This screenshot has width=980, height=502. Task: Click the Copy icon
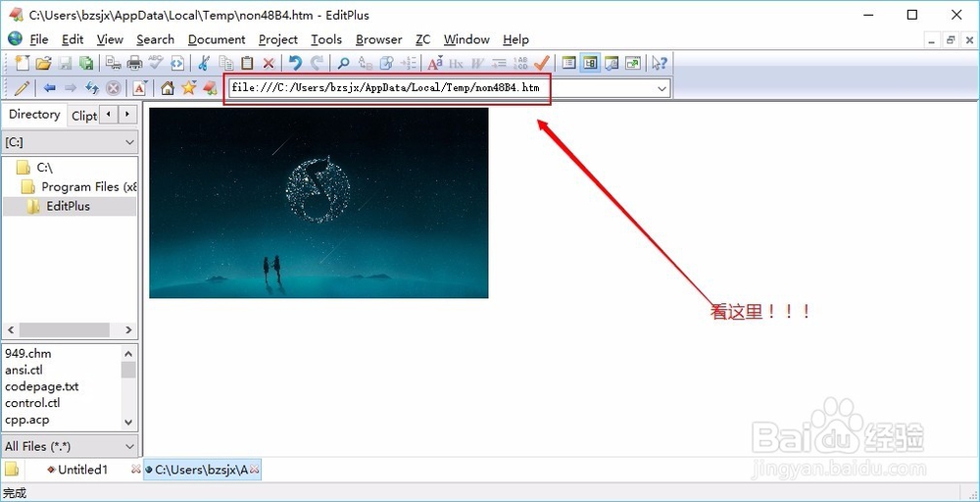226,63
